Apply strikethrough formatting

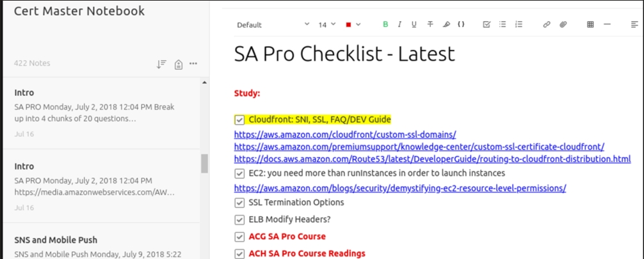430,25
